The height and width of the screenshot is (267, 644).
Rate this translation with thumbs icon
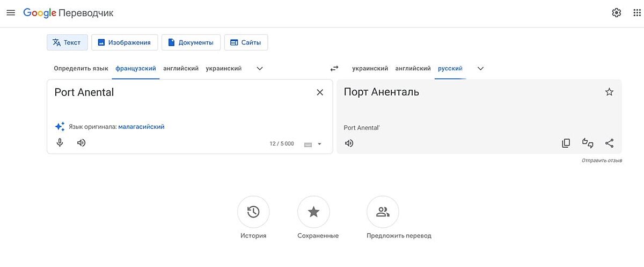tap(588, 143)
